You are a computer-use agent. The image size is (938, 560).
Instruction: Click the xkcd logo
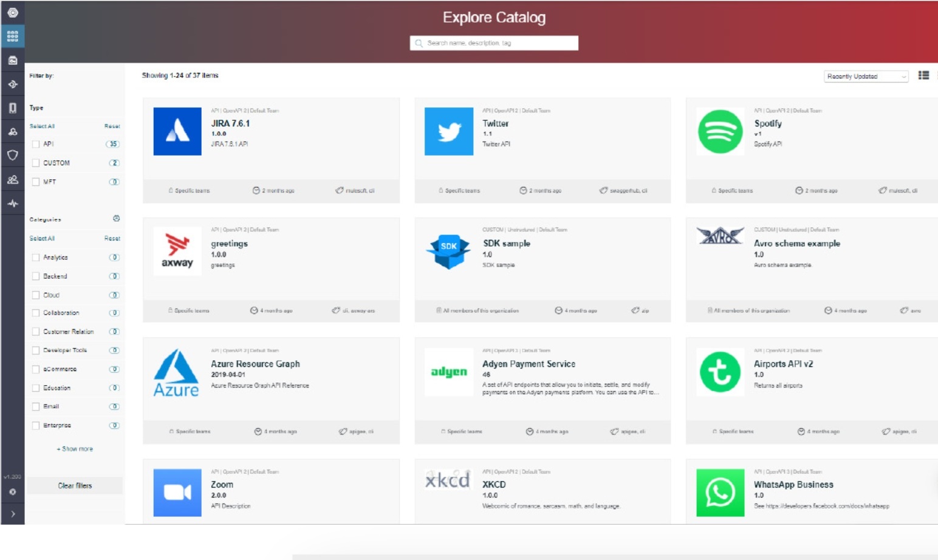448,480
